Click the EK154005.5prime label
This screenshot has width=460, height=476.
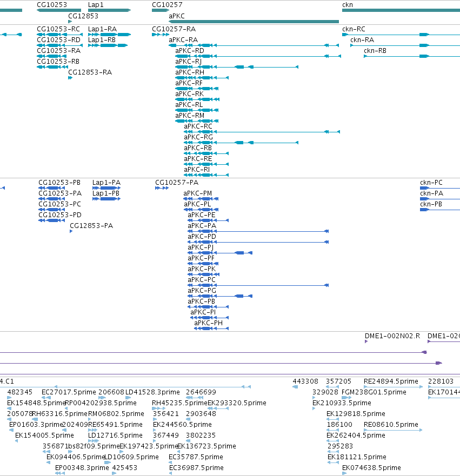tap(44, 435)
